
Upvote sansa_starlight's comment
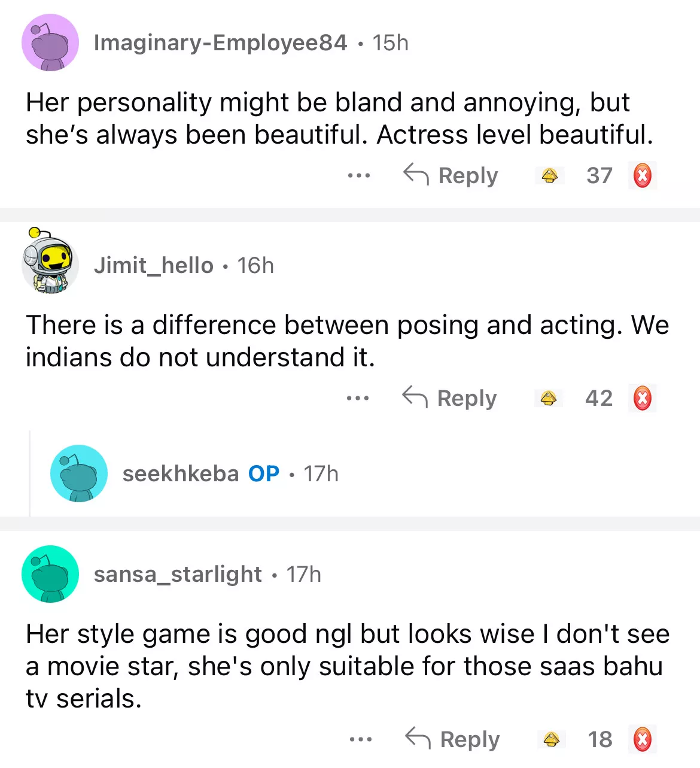click(551, 739)
